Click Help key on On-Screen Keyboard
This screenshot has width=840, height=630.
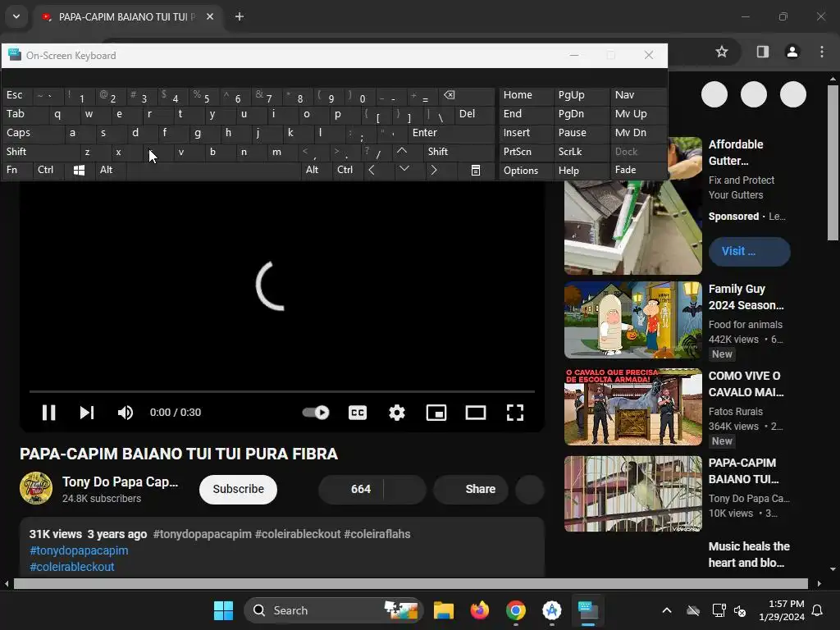pos(581,171)
